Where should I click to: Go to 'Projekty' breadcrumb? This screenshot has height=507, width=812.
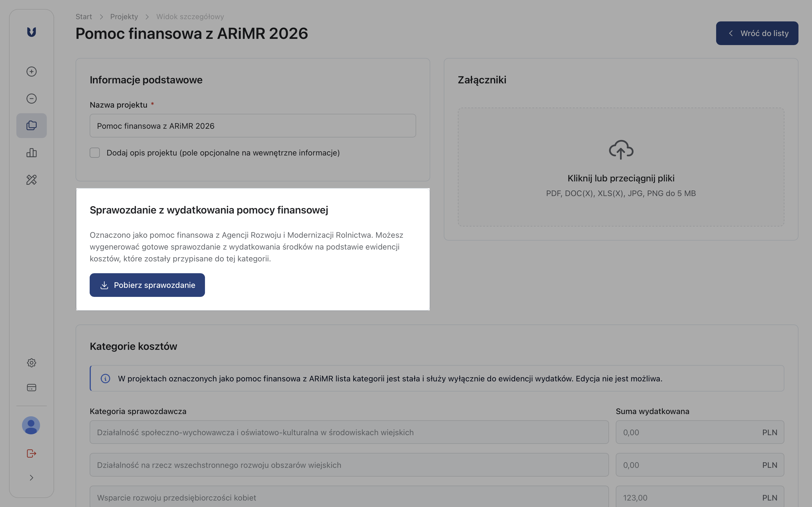[124, 17]
